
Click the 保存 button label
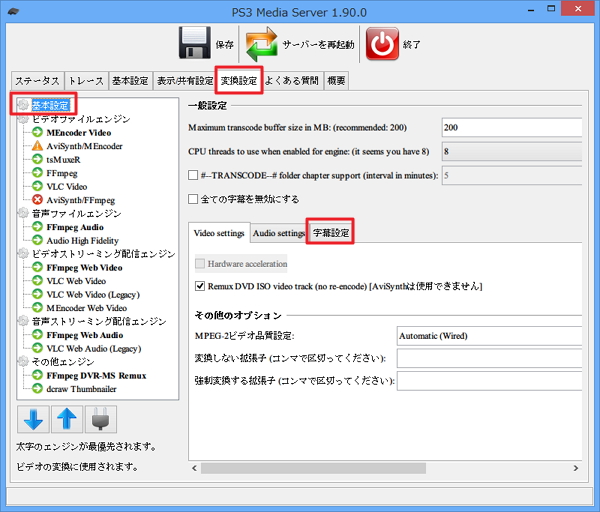pyautogui.click(x=224, y=45)
